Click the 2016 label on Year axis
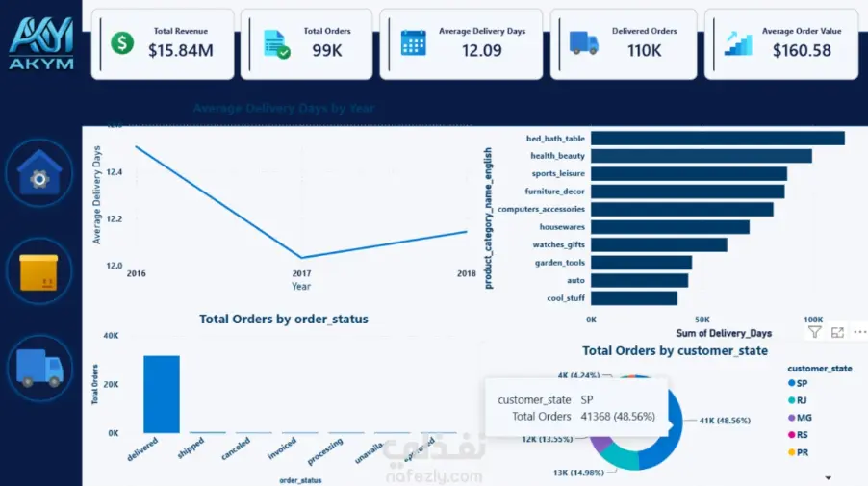The image size is (868, 486). pyautogui.click(x=137, y=273)
